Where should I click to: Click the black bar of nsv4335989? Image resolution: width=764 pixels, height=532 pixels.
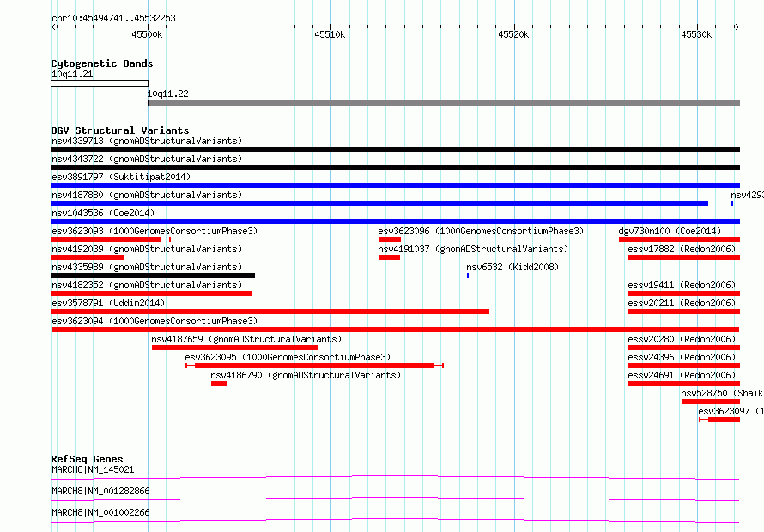click(153, 275)
